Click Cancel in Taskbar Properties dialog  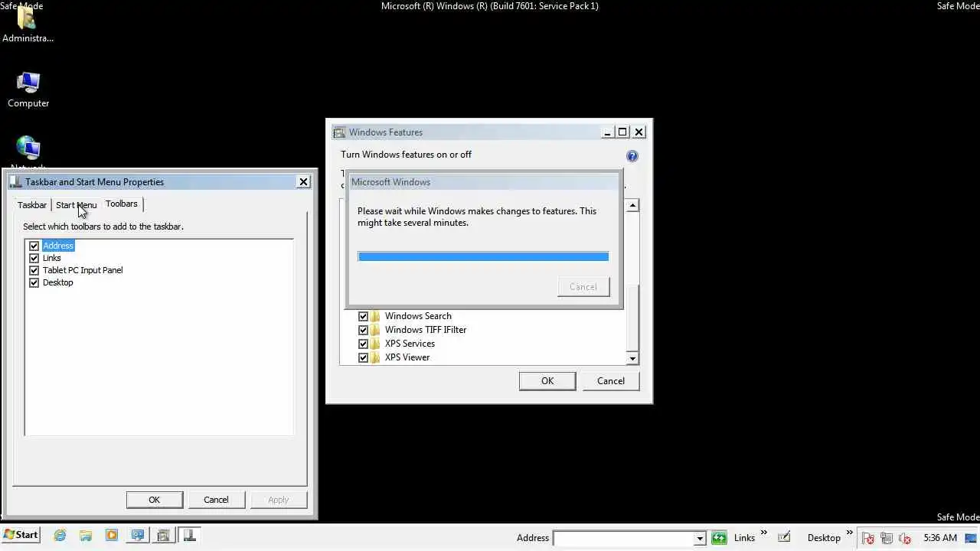click(x=216, y=500)
